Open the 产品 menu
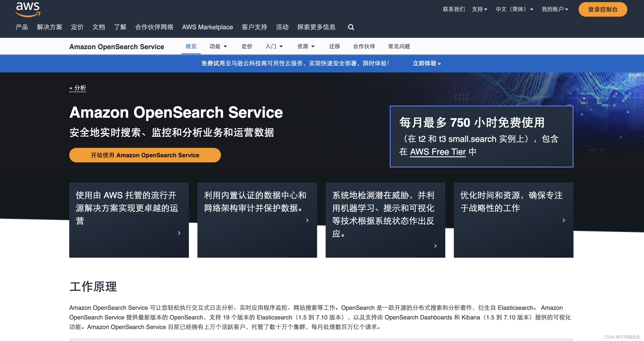This screenshot has height=341, width=644. [x=22, y=27]
